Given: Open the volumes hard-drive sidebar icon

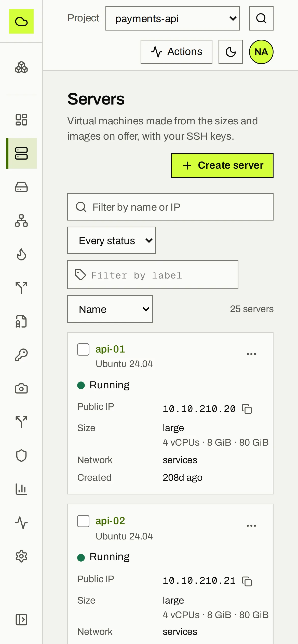Looking at the screenshot, I should (x=21, y=187).
